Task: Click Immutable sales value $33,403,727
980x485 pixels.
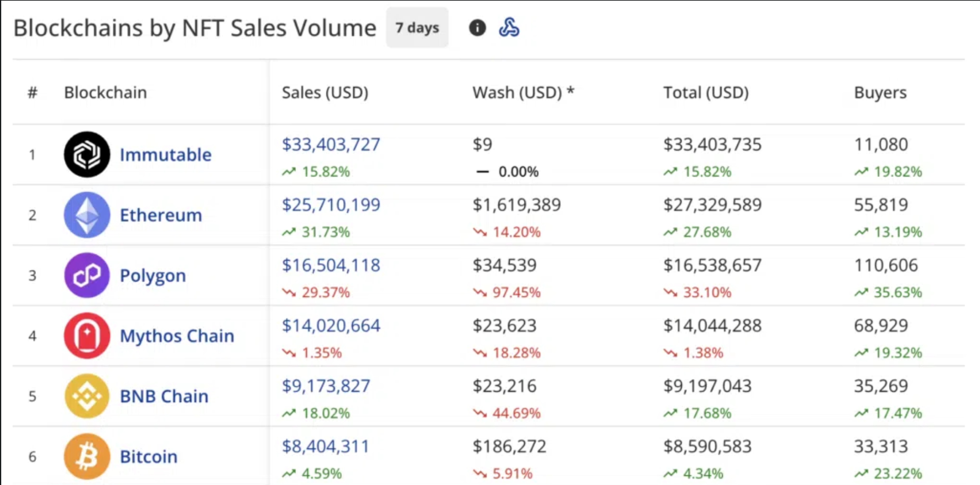Action: 330,145
